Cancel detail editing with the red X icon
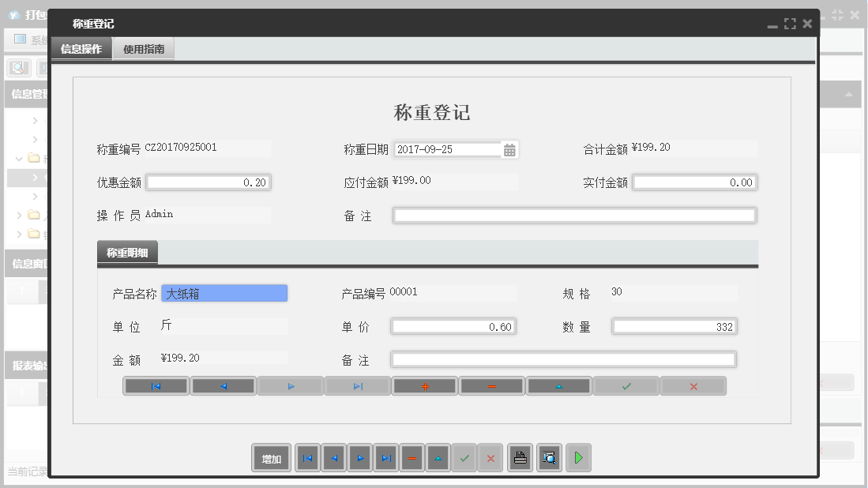The width and height of the screenshot is (868, 488). [693, 385]
